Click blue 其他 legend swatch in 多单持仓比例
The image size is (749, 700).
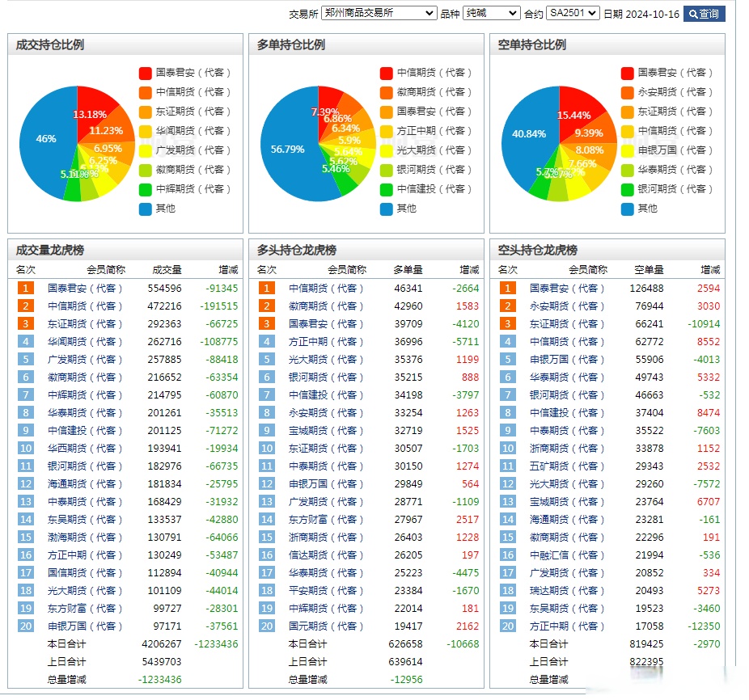coord(387,209)
